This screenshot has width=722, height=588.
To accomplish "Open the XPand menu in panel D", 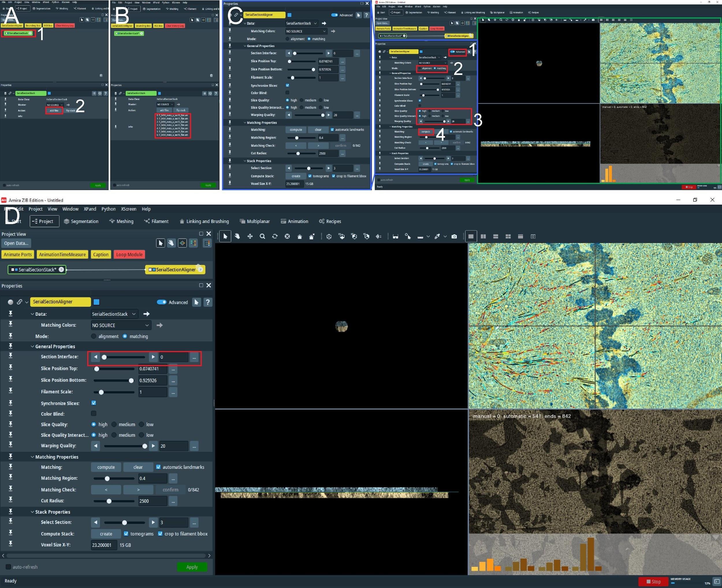I will (90, 209).
